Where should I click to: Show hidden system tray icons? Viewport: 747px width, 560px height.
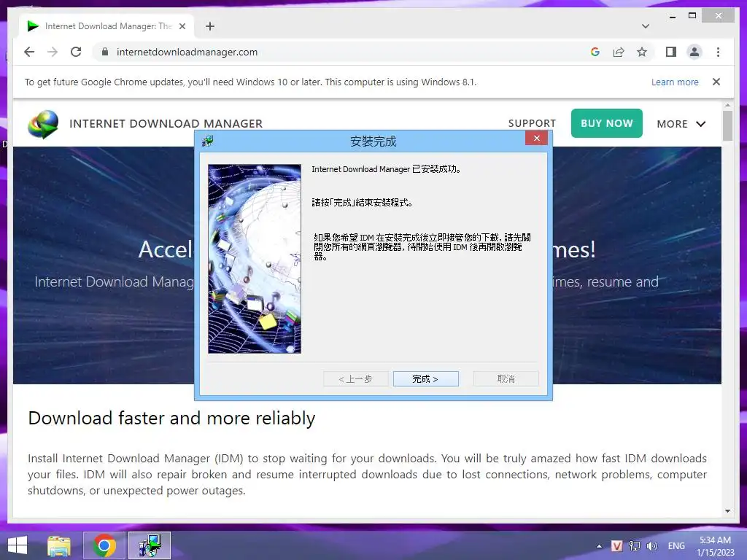599,546
